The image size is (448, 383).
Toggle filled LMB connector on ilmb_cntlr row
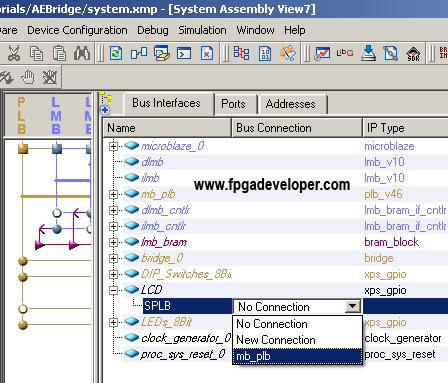coord(57,229)
